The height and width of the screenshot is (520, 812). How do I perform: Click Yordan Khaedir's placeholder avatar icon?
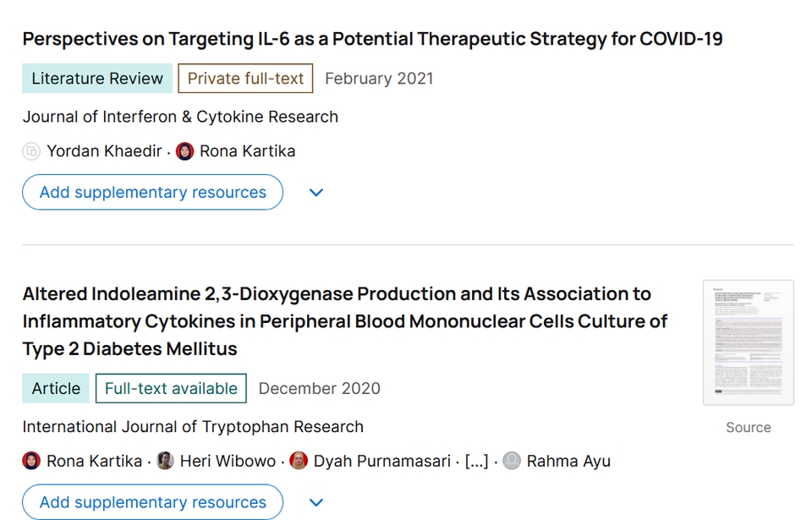[31, 151]
